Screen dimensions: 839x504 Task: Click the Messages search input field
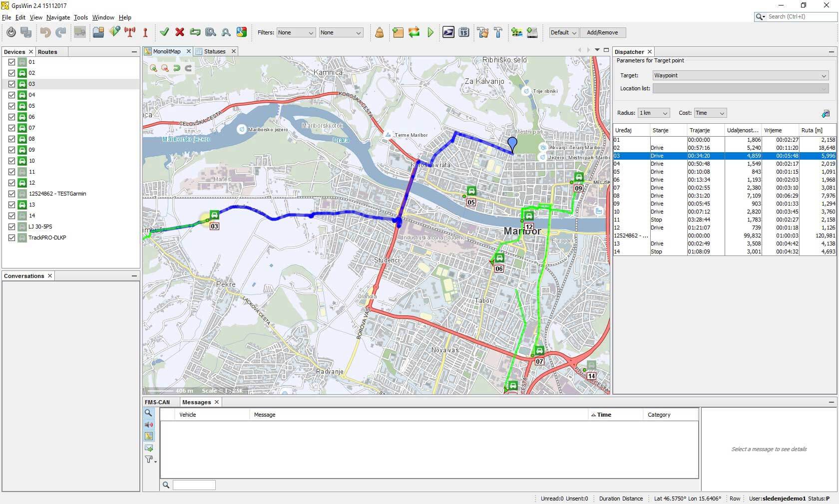(x=194, y=485)
